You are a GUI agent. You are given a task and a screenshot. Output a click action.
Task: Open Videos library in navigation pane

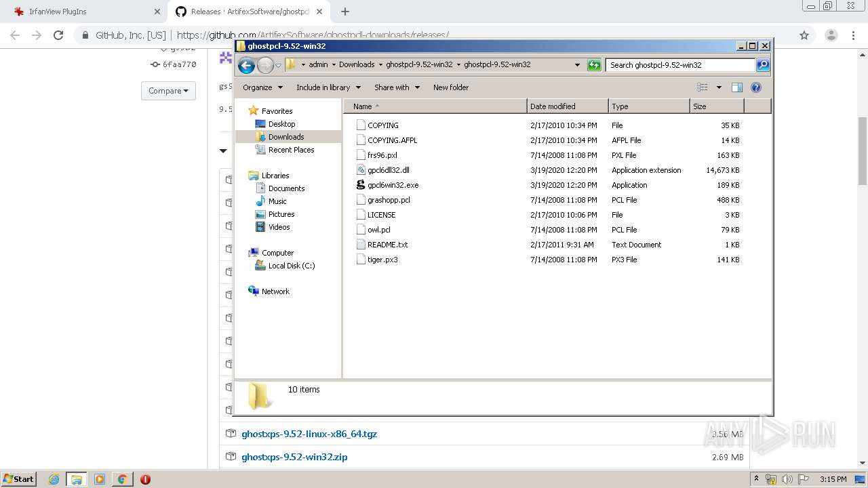[273, 227]
